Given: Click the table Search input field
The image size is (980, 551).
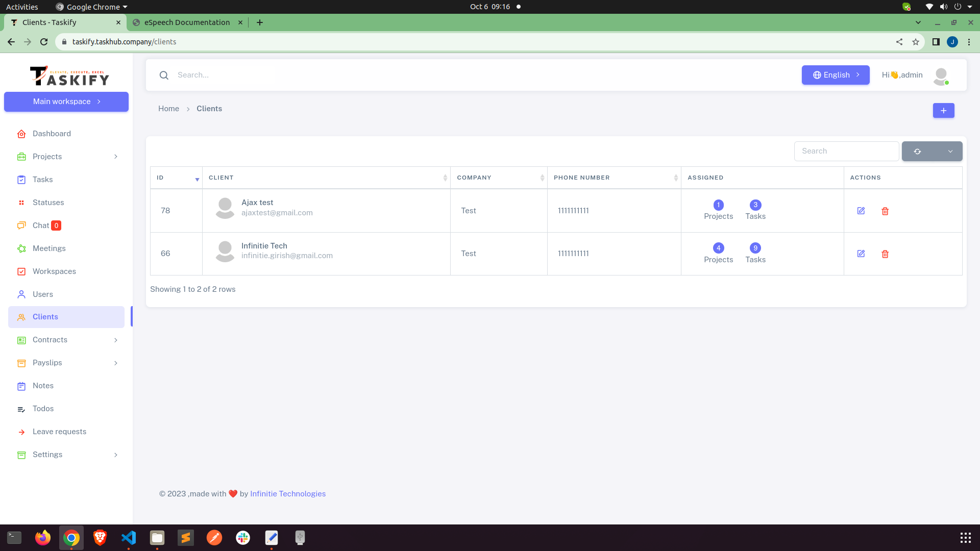Looking at the screenshot, I should coord(846,151).
